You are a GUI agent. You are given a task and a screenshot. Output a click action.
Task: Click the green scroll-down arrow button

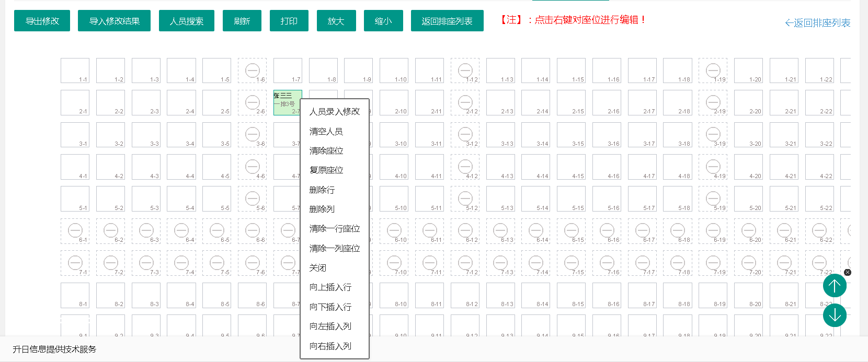(x=835, y=315)
